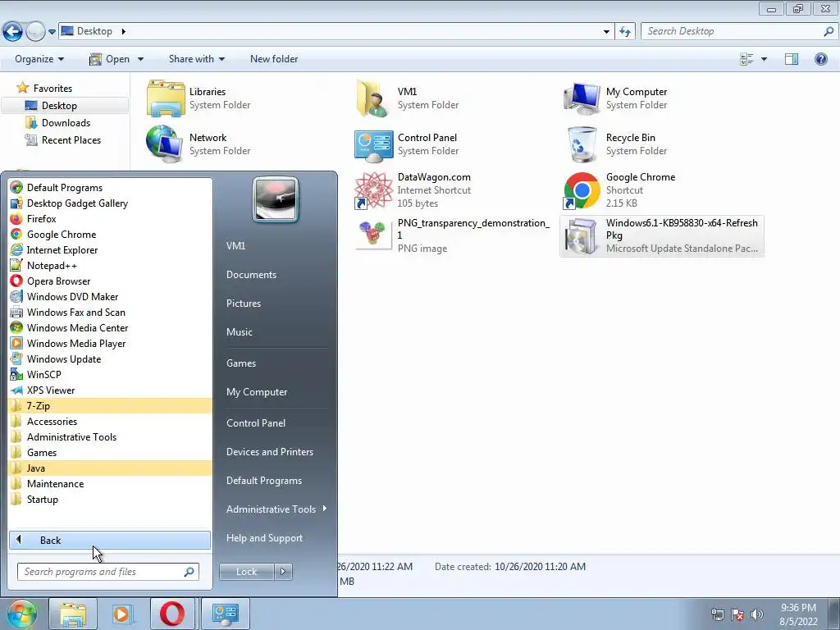Click the Control Panel taskbar icon

click(225, 614)
